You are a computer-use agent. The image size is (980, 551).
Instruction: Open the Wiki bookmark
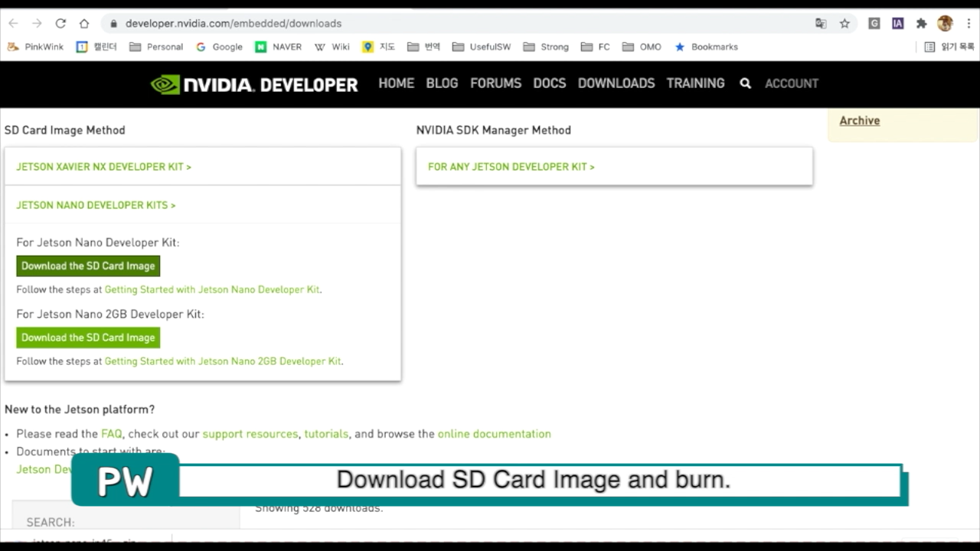pos(332,47)
